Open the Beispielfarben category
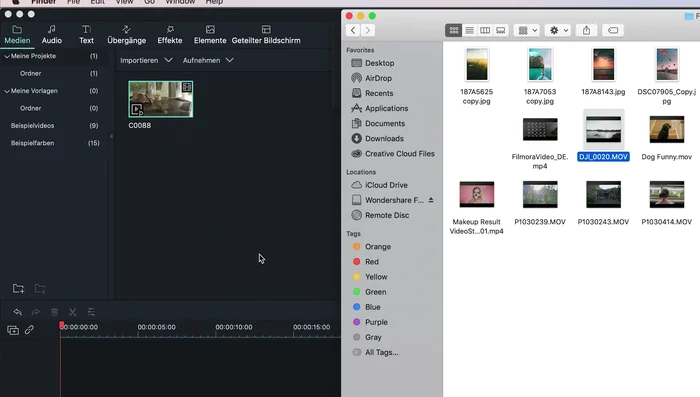This screenshot has height=397, width=700. [x=32, y=143]
